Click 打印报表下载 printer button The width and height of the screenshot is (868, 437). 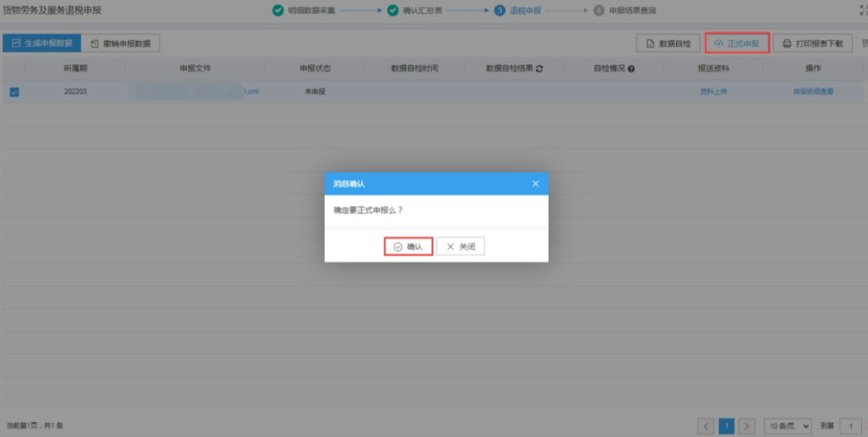pyautogui.click(x=812, y=43)
